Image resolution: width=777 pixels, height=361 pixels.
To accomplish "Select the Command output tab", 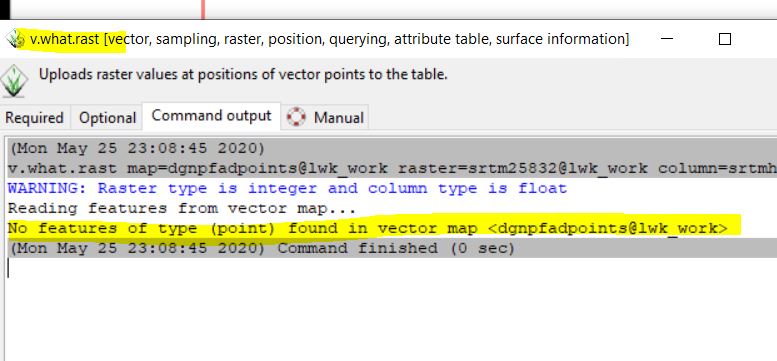I will click(211, 116).
